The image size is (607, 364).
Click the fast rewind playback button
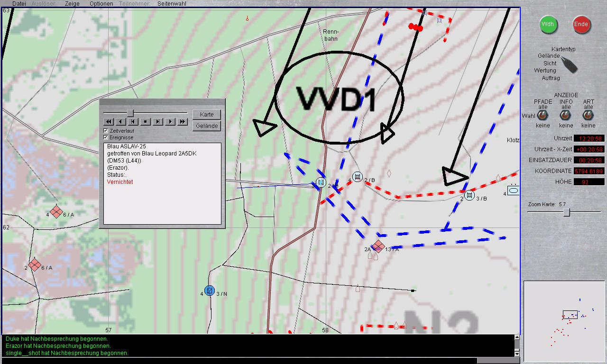click(109, 122)
